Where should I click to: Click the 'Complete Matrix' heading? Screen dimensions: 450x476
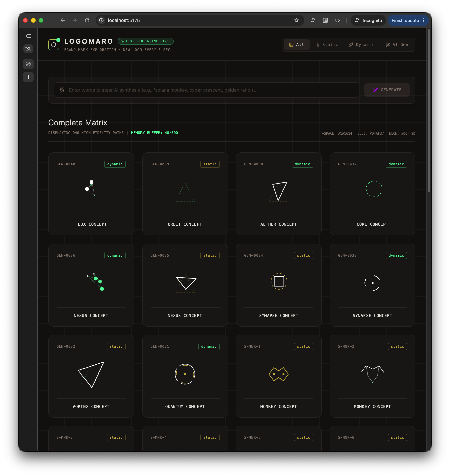(x=78, y=123)
